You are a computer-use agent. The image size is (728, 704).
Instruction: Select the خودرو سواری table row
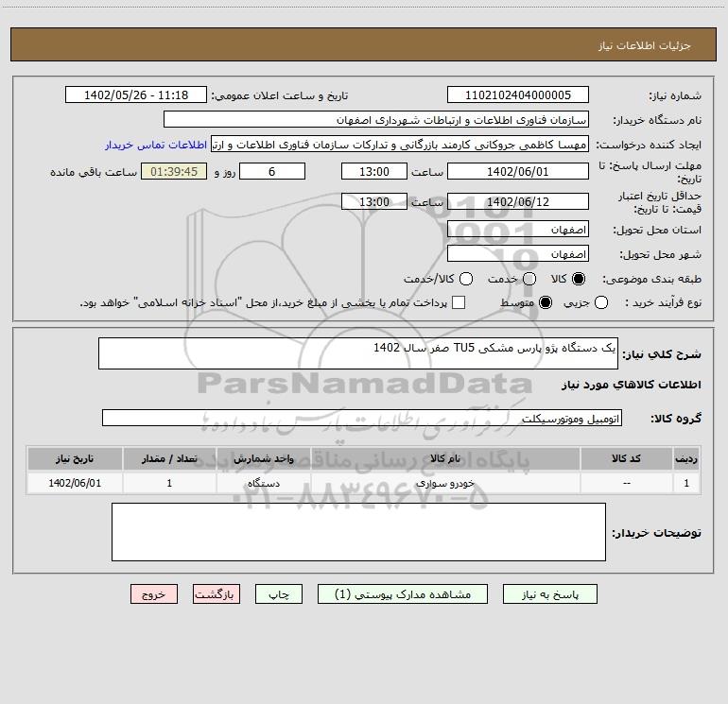click(x=364, y=483)
